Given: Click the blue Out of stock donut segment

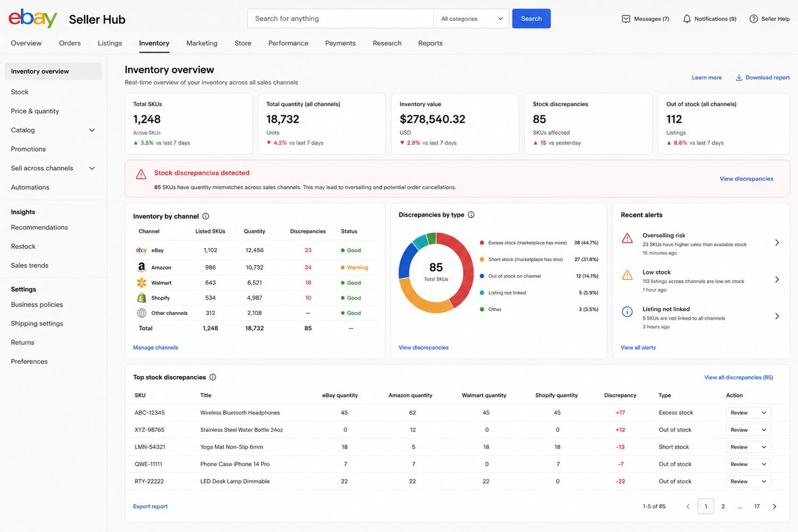Looking at the screenshot, I should pyautogui.click(x=405, y=261).
